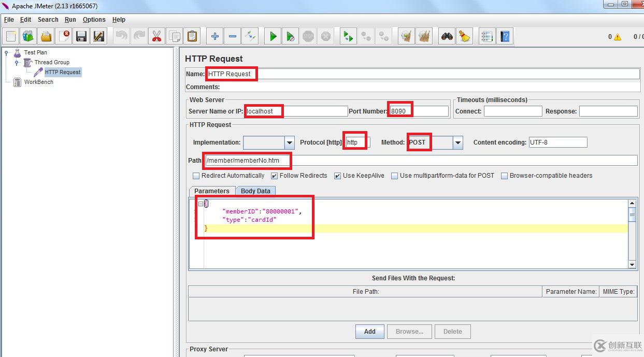This screenshot has height=357, width=644.
Task: Click the Response timeout field
Action: tap(608, 111)
